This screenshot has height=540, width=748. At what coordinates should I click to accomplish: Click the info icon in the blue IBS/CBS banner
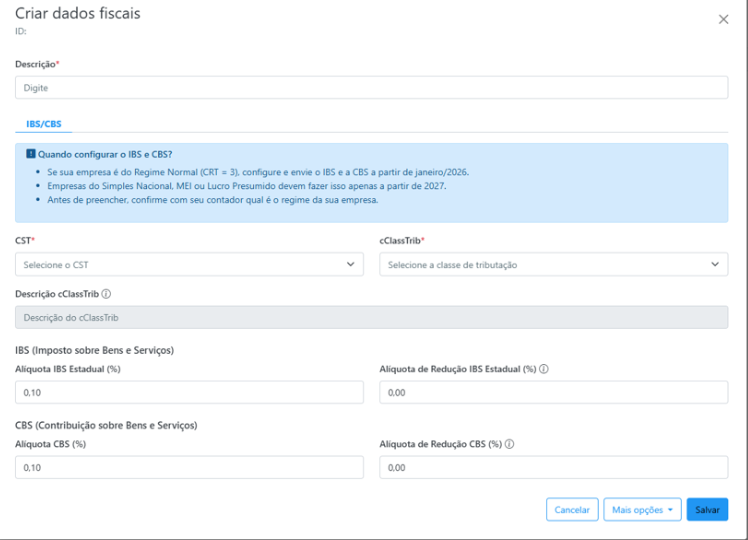tap(31, 154)
